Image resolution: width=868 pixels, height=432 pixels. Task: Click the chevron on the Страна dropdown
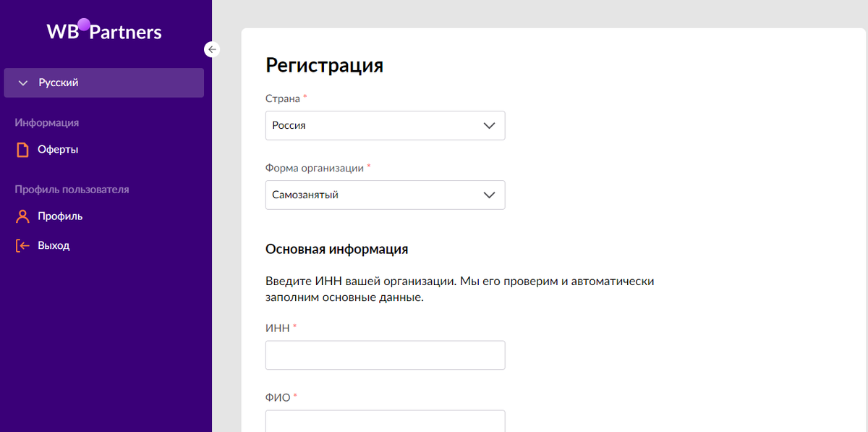coord(488,125)
